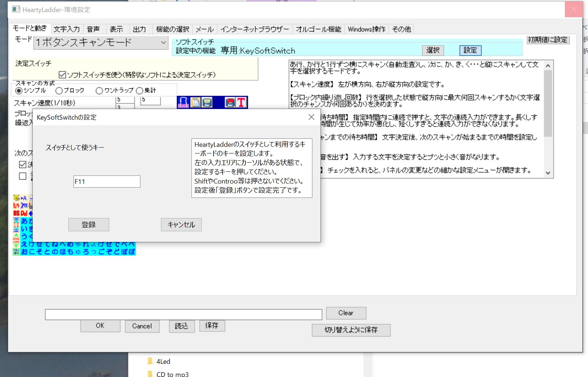This screenshot has height=377, width=588.
Task: Click the English Cancel button at the bottom
Action: 142,326
